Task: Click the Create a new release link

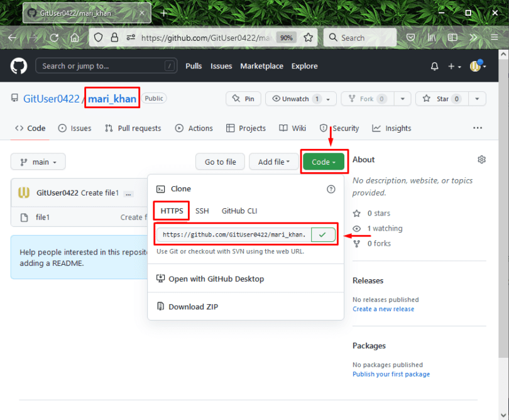Action: coord(383,309)
